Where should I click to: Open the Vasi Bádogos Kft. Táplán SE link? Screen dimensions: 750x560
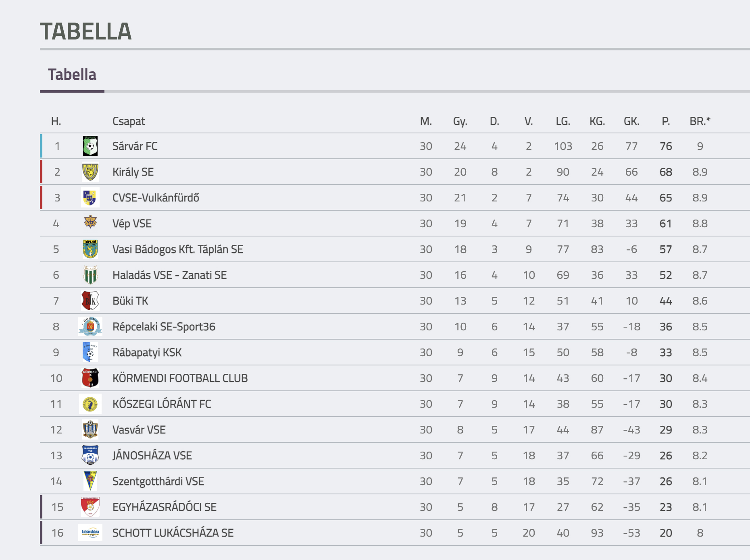coord(178,249)
